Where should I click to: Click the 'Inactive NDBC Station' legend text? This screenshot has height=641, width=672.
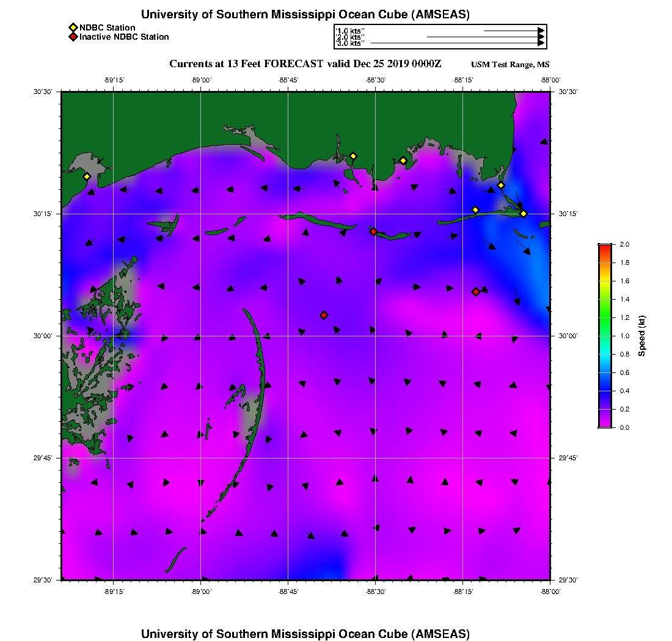[124, 37]
